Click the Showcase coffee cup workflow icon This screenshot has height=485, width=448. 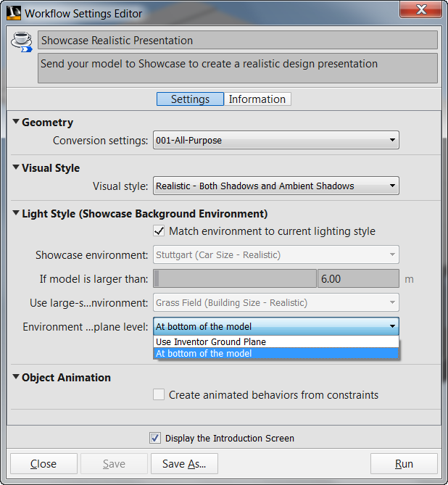[21, 42]
